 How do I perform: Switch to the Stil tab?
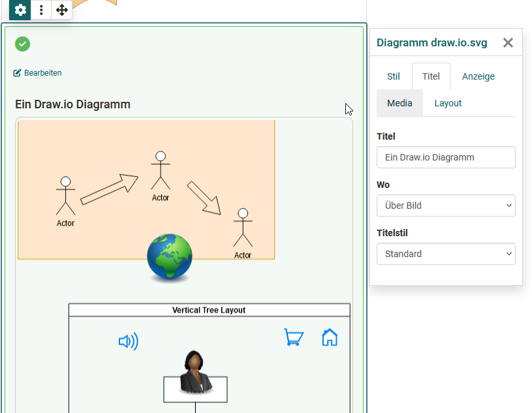pyautogui.click(x=393, y=76)
